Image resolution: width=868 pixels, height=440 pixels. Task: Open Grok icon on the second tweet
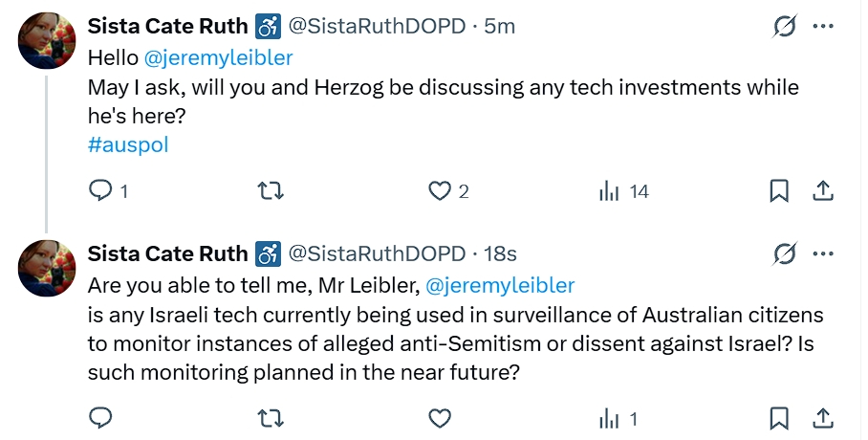tap(785, 253)
